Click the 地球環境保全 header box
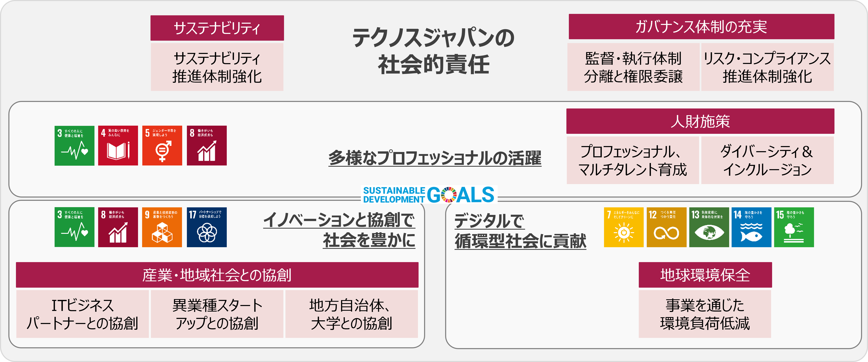Viewport: 868px width, 362px height. (x=705, y=275)
